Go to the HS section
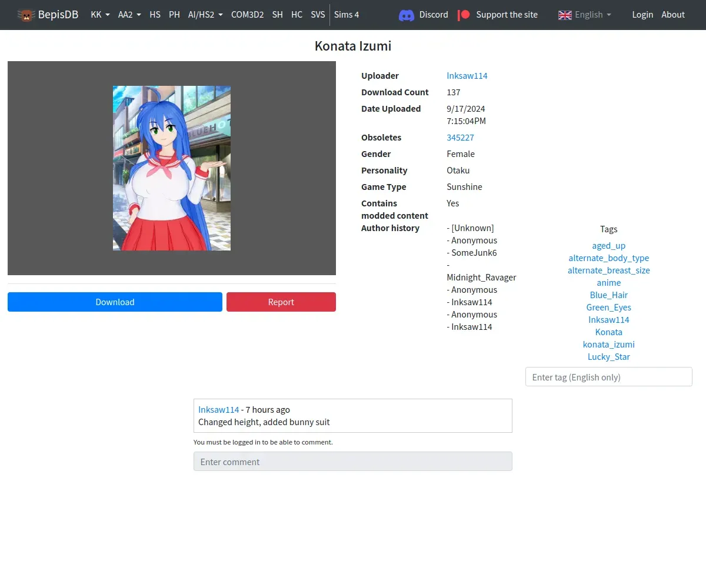The width and height of the screenshot is (706, 588). coord(155,15)
